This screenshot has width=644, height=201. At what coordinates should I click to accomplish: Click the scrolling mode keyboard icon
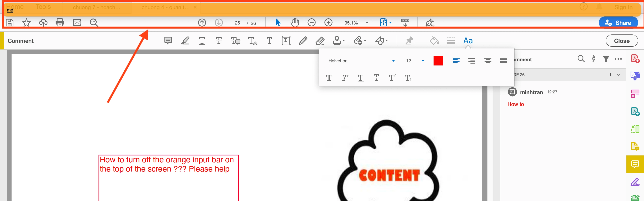(x=405, y=23)
